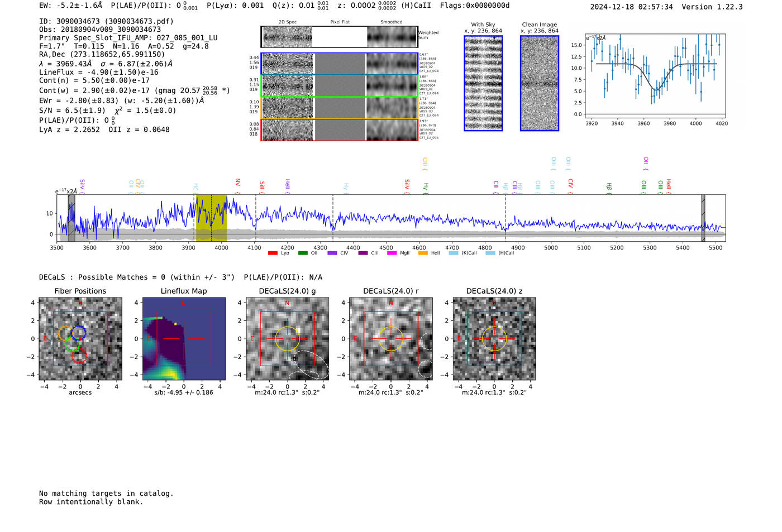Image resolution: width=782 pixels, height=532 pixels.
Task: Select the Weighted Sum 2D spectrum row
Action: [340, 37]
